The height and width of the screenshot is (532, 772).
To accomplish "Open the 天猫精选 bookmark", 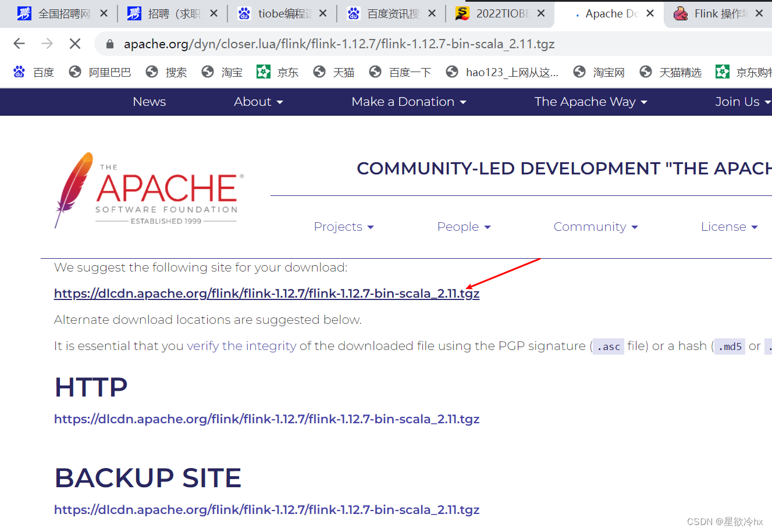I will pyautogui.click(x=671, y=72).
